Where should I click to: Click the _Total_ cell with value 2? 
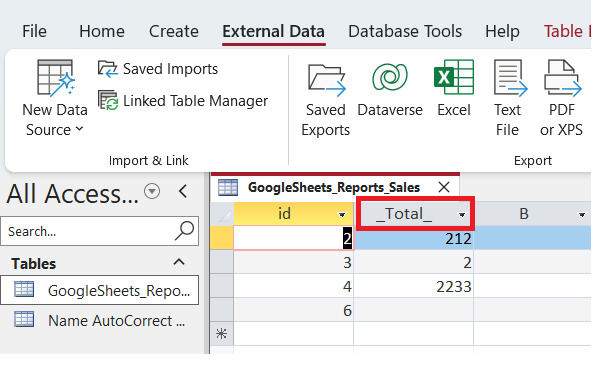pyautogui.click(x=414, y=262)
